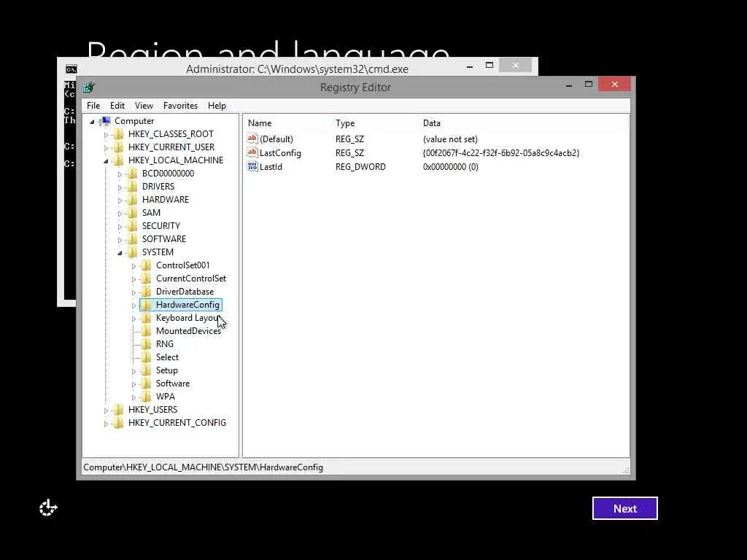Click the DriverDatabase folder icon

pyautogui.click(x=146, y=292)
